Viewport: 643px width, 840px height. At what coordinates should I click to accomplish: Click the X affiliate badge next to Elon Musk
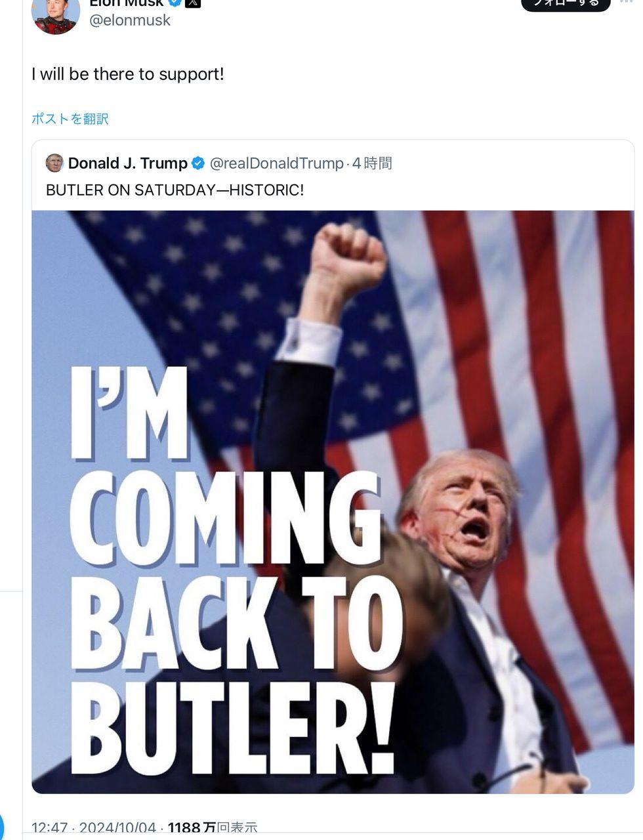tap(192, 3)
